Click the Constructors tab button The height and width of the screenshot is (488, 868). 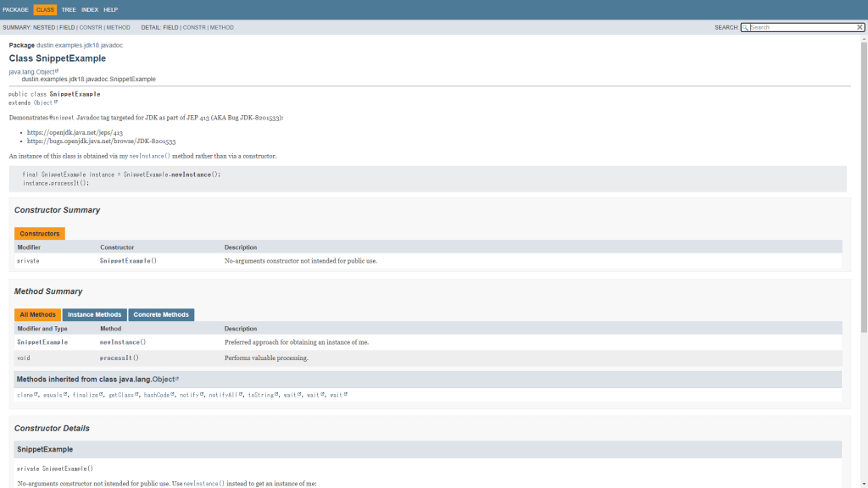coord(40,233)
